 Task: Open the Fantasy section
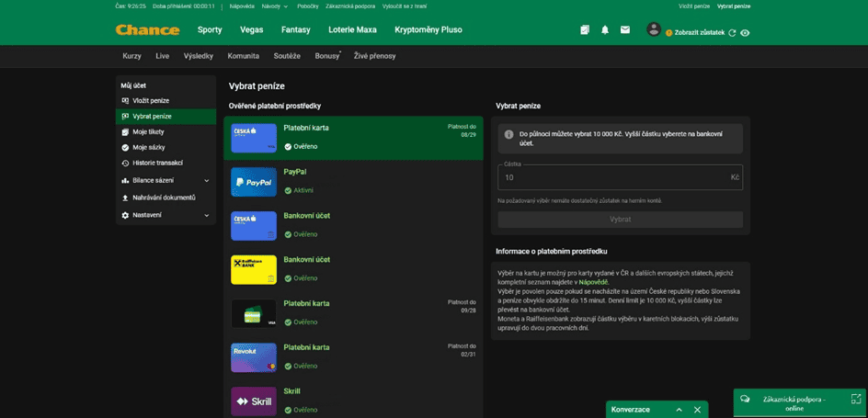pyautogui.click(x=295, y=29)
